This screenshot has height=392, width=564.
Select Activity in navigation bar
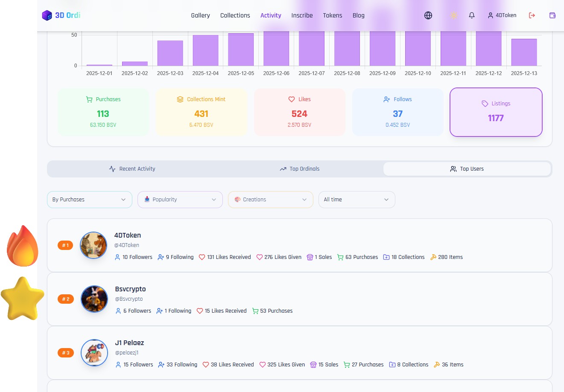(271, 15)
